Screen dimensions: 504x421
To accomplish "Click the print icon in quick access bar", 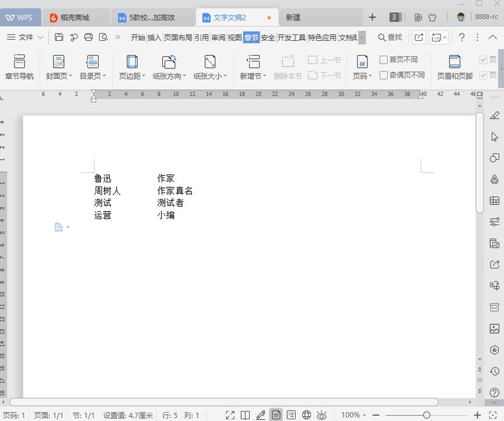I will click(88, 36).
